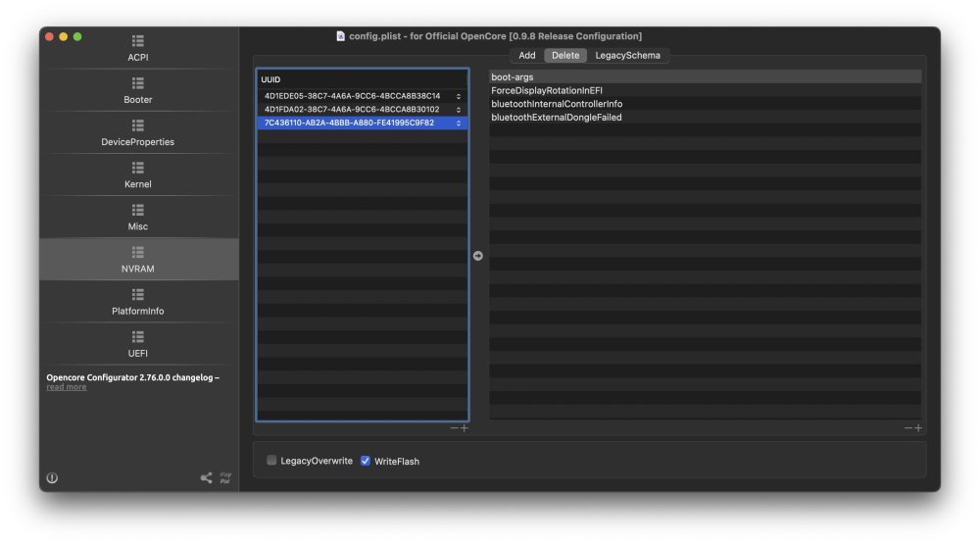Click the UUID column header

pos(363,79)
